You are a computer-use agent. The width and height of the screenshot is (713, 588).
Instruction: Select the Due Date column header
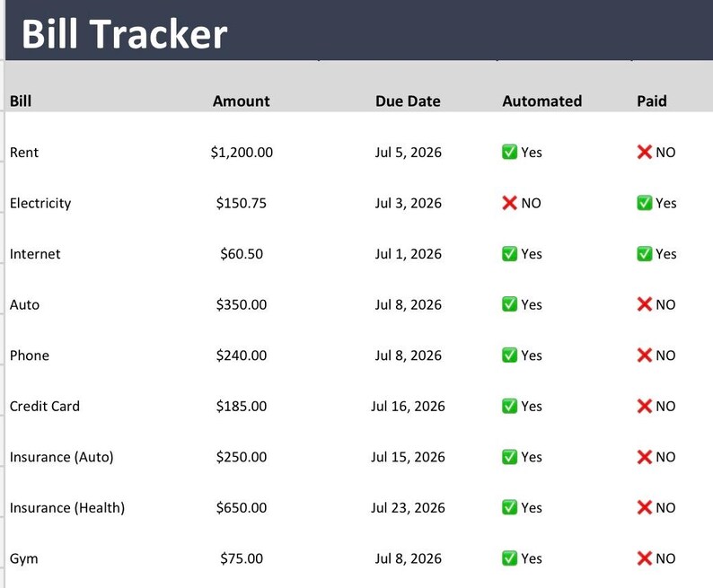(408, 101)
